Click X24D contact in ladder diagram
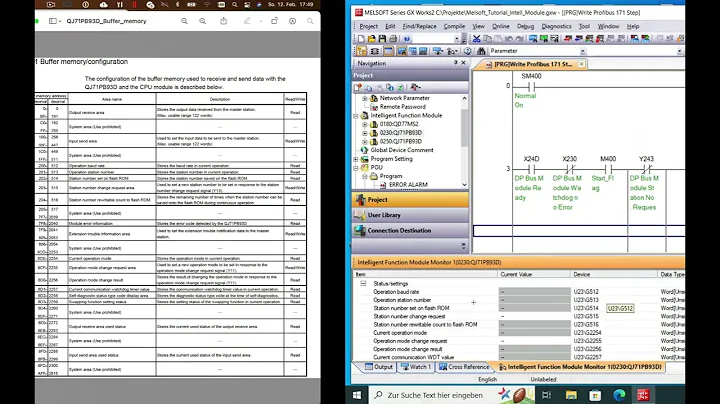720x404 pixels. [x=531, y=169]
